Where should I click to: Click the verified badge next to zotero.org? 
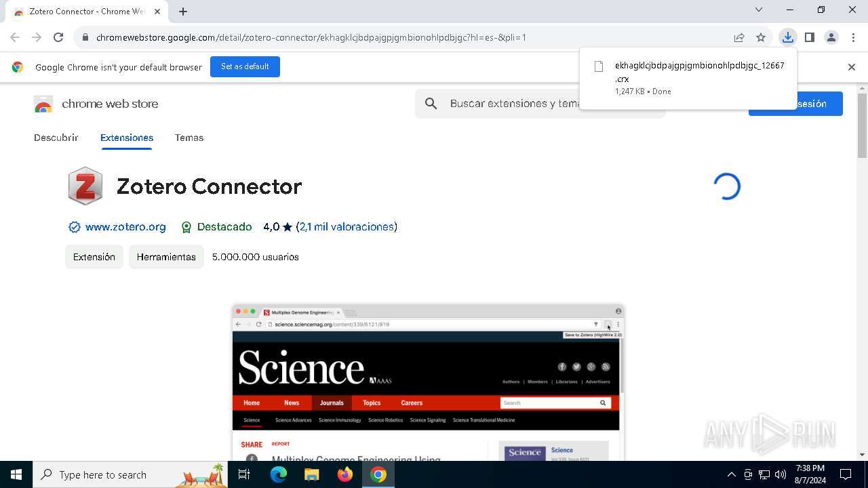point(75,227)
